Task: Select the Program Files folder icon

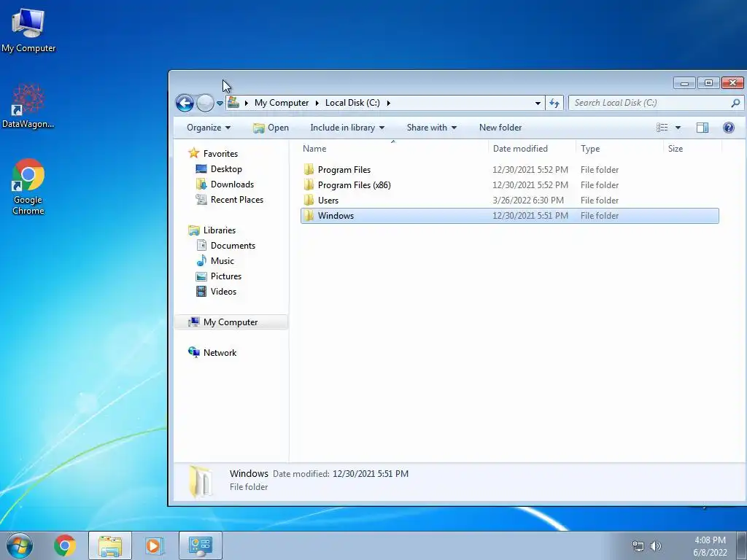Action: 309,169
